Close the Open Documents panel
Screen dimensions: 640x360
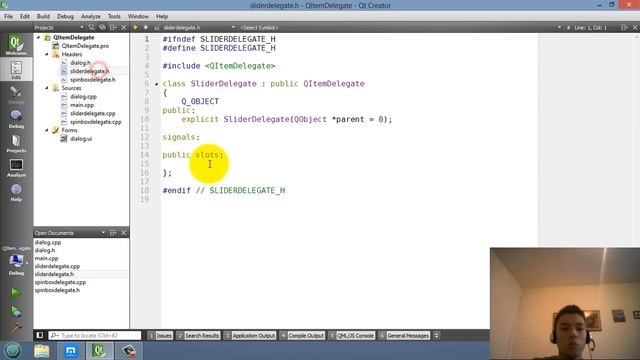[x=124, y=233]
